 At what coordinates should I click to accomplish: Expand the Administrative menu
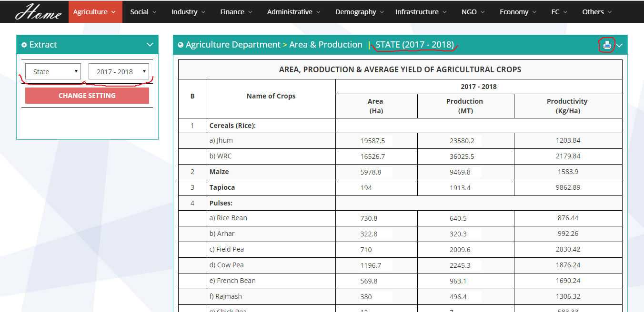click(293, 12)
